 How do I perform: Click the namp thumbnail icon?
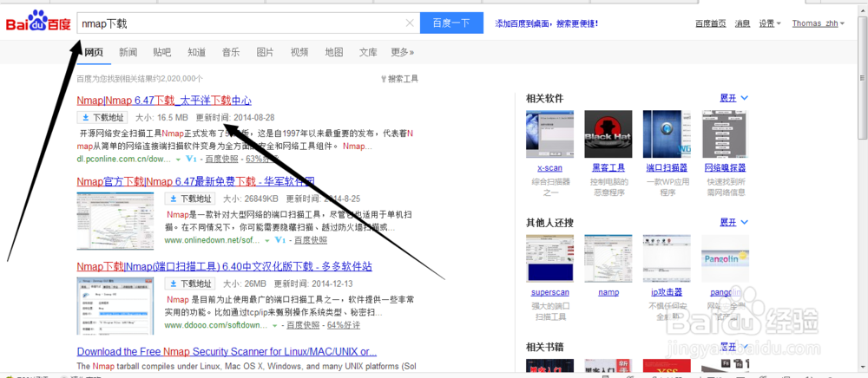(x=608, y=258)
